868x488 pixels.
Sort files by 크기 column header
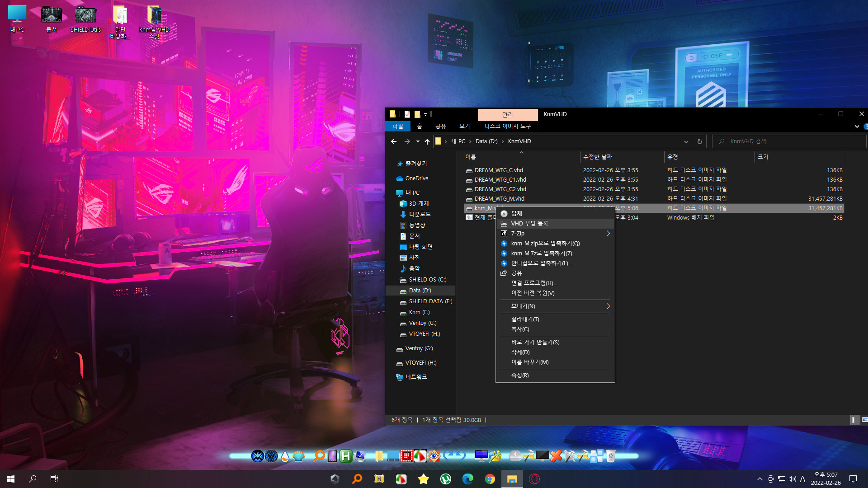pyautogui.click(x=800, y=157)
